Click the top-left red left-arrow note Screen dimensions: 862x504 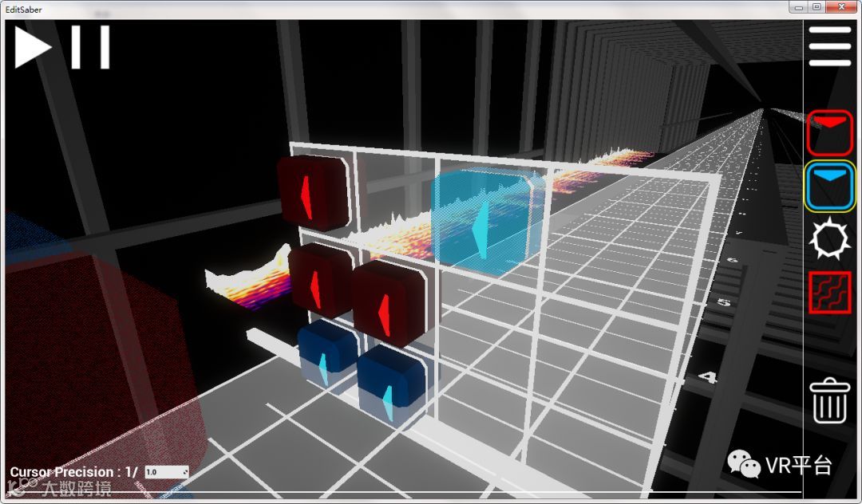coord(313,193)
